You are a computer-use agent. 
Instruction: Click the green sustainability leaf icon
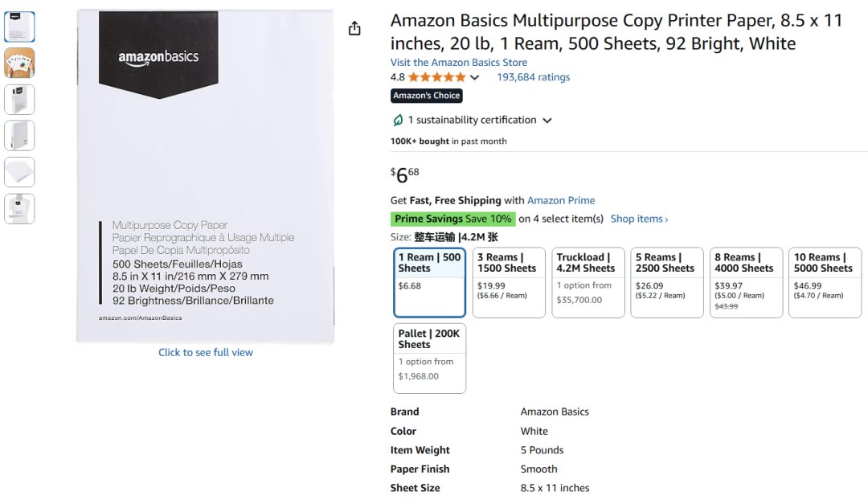click(x=398, y=121)
